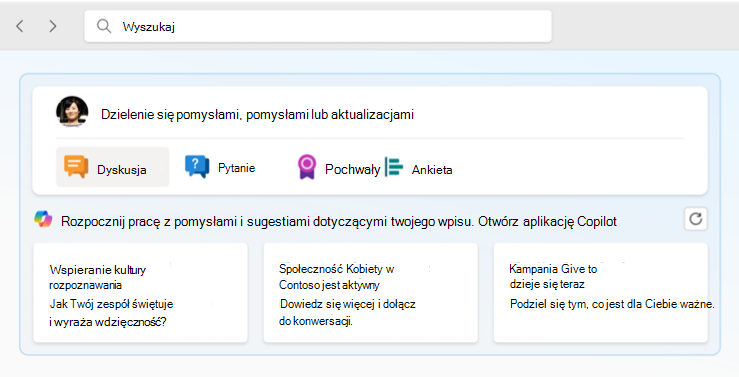Click the Copilot logo icon
The height and width of the screenshot is (377, 739).
pyautogui.click(x=43, y=220)
